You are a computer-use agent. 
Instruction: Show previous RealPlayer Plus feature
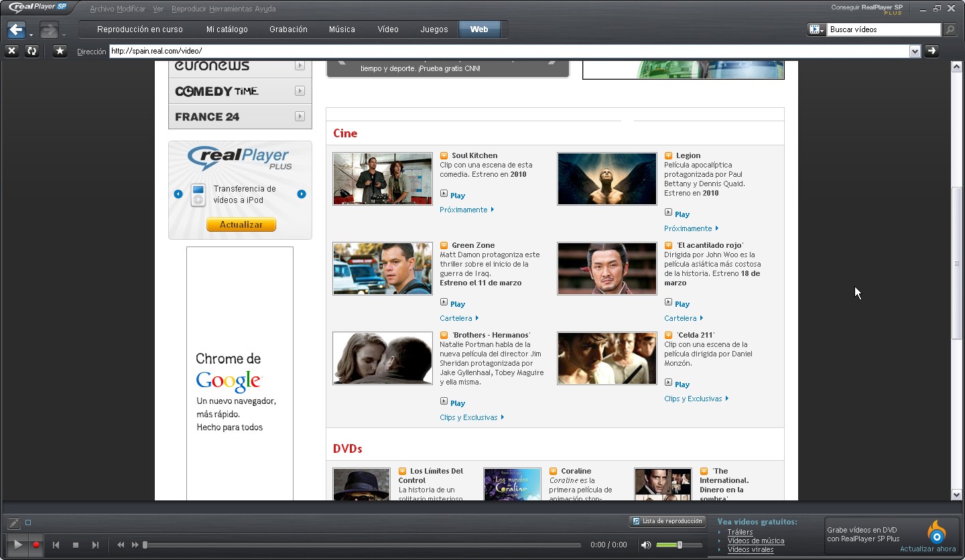(x=178, y=194)
